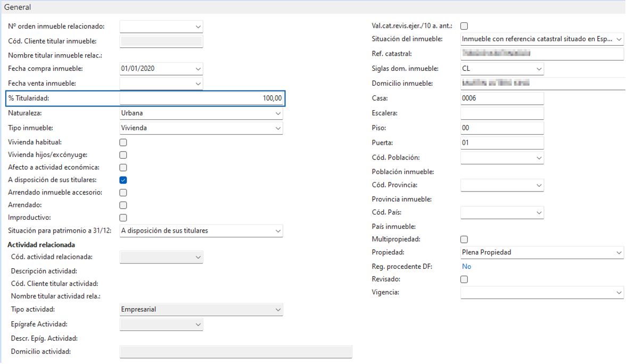Open the Siglas dom. inmueble combo
The image size is (627, 364).
[502, 69]
